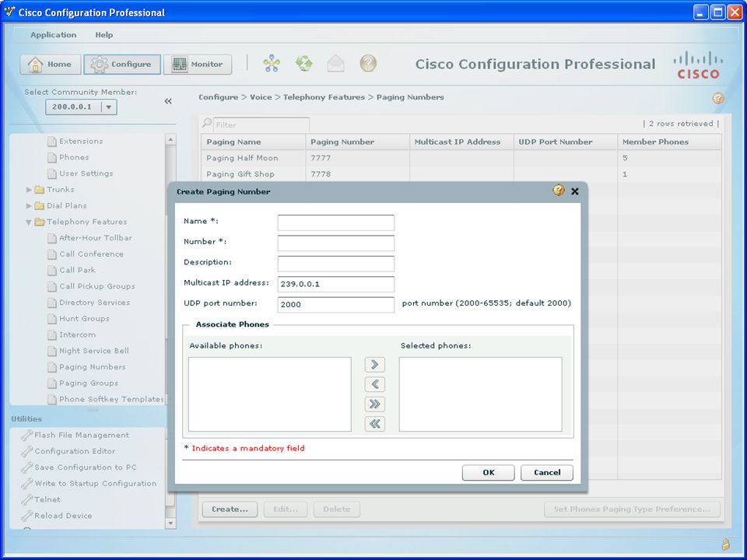Click the envelope feedback icon in toolbar
The width and height of the screenshot is (747, 560).
(336, 64)
